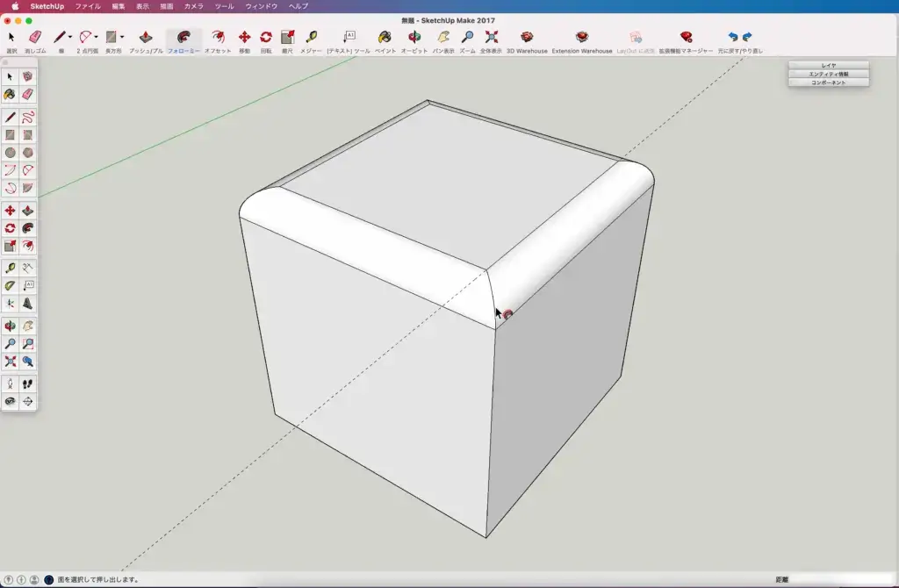This screenshot has width=899, height=588.
Task: Expand the 線 line tool dropdown arrow
Action: 70,37
